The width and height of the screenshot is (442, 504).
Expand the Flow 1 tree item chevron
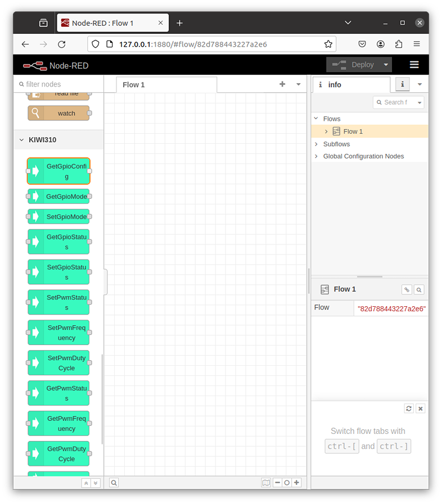326,131
